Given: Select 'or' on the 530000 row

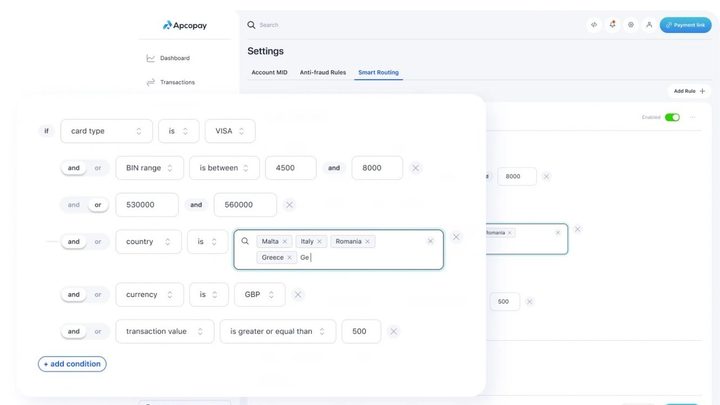Looking at the screenshot, I should (x=98, y=205).
